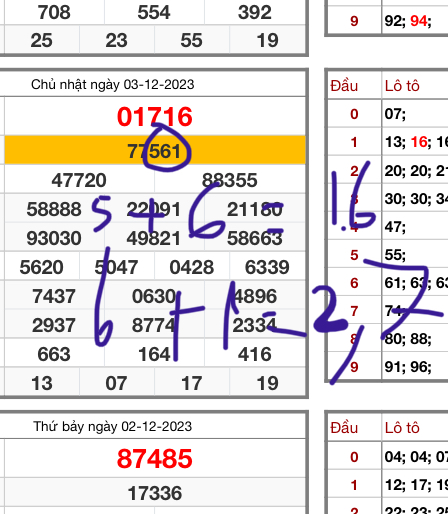Select the lô tô entries 91; 96 in row 9
Image resolution: width=448 pixels, height=514 pixels.
pos(408,367)
